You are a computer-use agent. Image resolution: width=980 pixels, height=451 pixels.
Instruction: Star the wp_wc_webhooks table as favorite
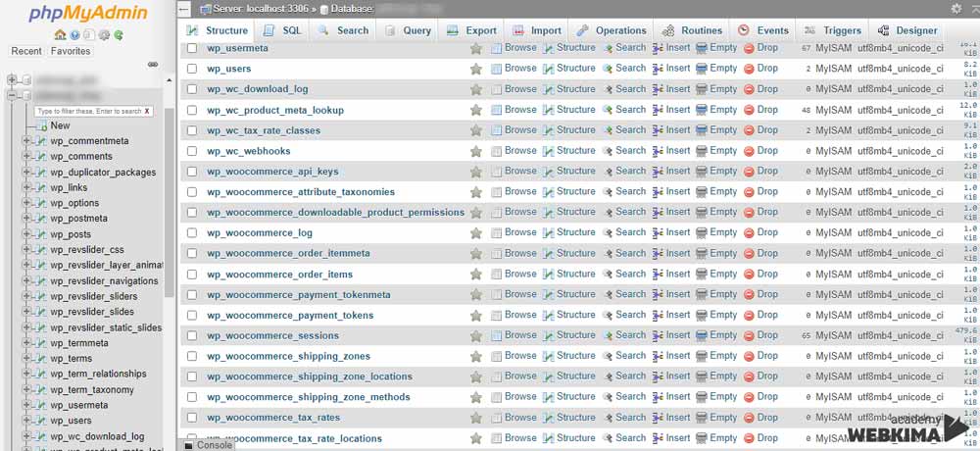475,151
